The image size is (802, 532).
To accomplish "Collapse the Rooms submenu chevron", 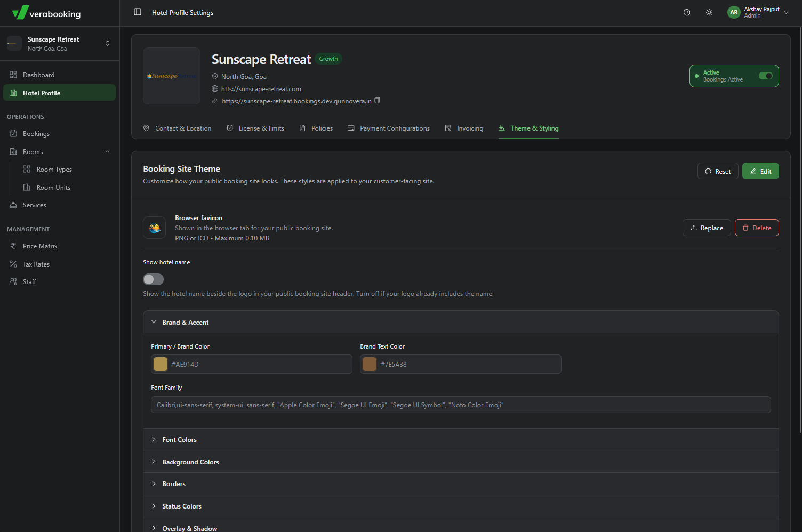I will (107, 151).
